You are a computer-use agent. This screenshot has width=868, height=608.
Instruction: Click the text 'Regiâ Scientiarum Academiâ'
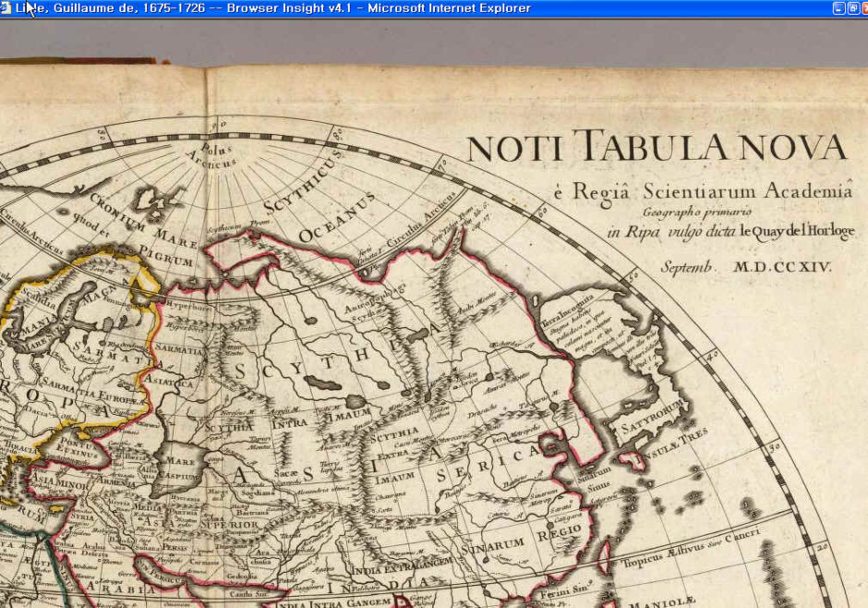712,191
